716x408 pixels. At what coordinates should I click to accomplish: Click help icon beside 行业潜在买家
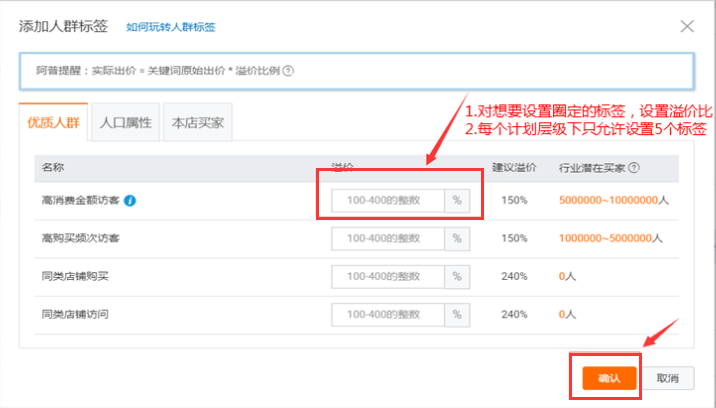pyautogui.click(x=634, y=168)
